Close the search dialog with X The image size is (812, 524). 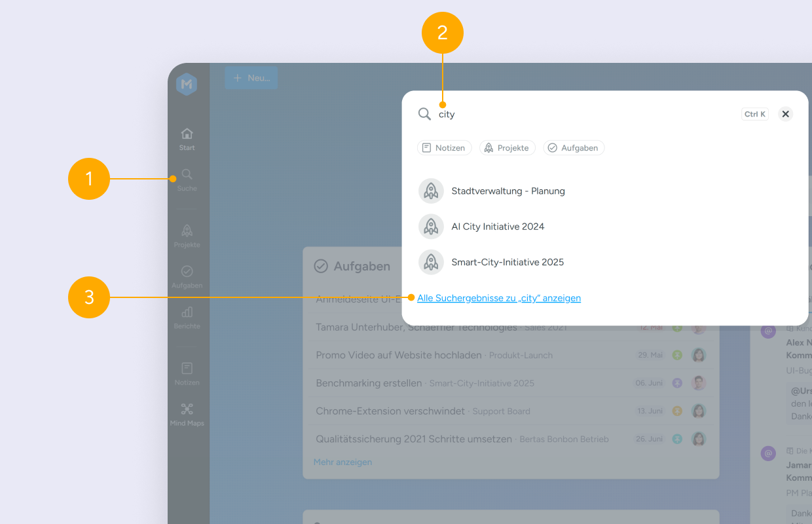(x=785, y=114)
